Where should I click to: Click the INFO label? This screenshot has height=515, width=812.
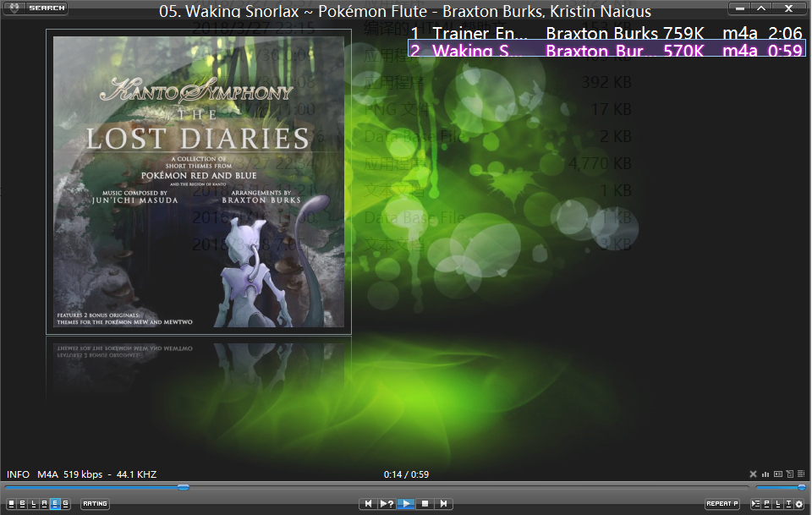pos(18,474)
